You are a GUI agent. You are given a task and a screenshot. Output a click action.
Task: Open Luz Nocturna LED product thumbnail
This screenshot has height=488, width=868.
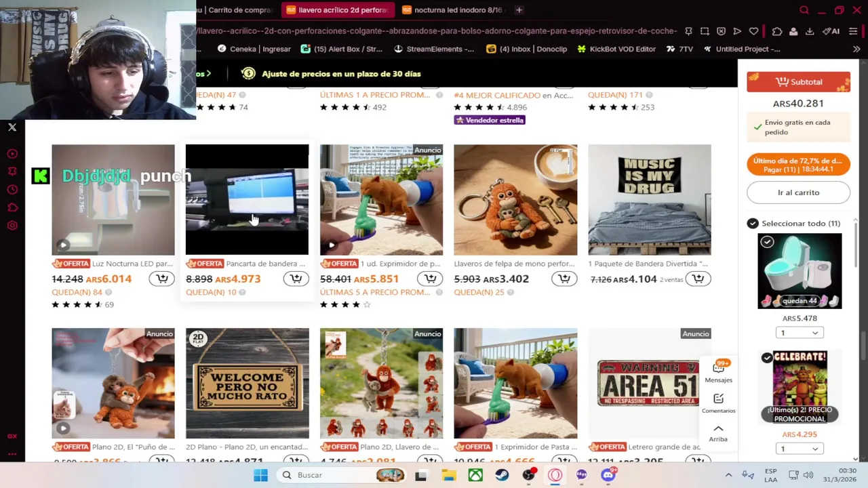point(113,199)
